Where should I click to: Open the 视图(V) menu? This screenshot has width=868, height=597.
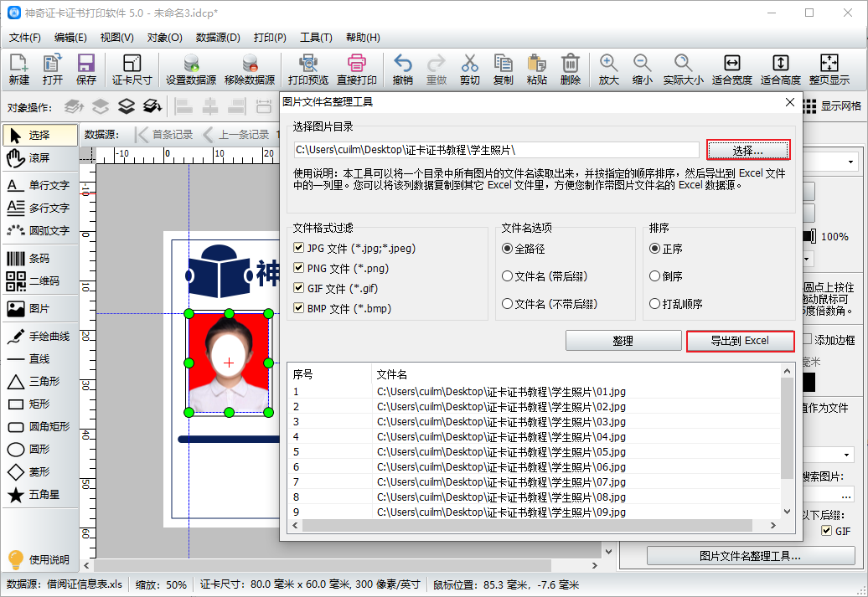pos(116,38)
